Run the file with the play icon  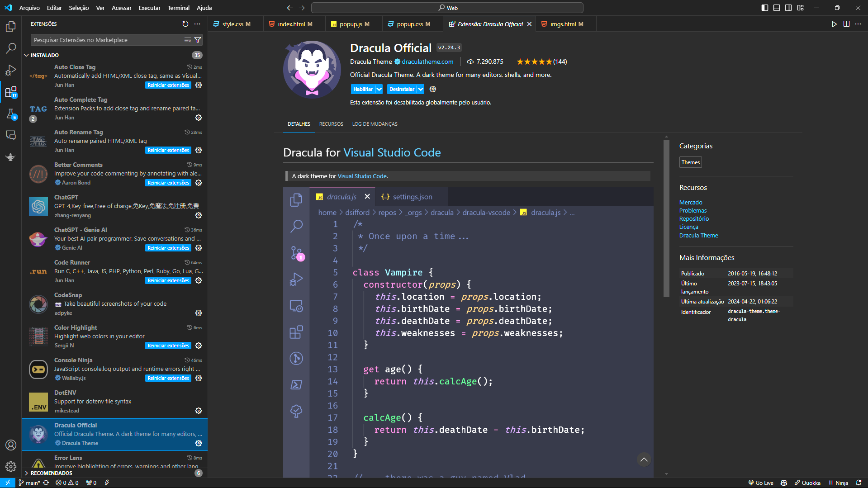[834, 24]
